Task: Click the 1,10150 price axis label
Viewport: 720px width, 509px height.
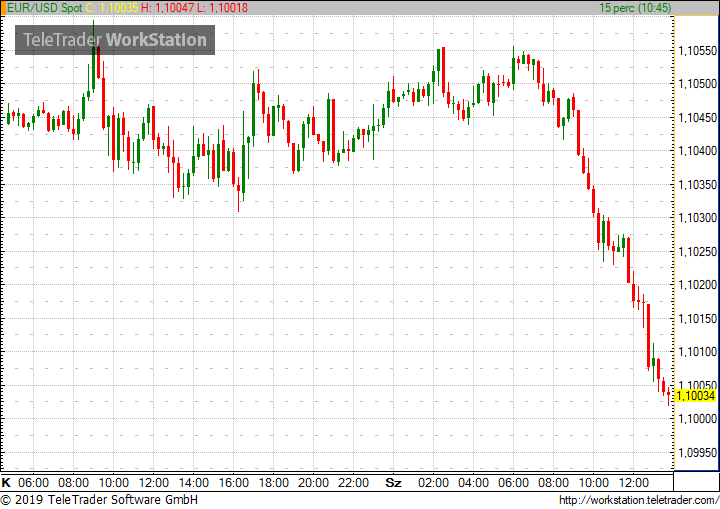Action: 698,318
